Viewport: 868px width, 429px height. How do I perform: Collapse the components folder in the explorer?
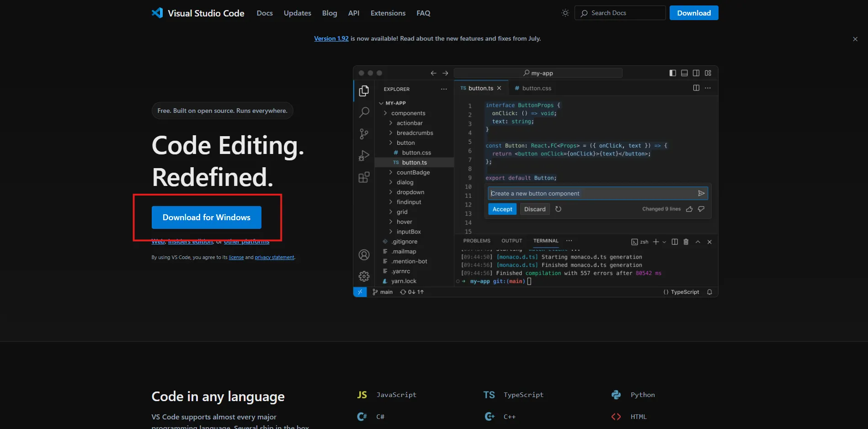click(391, 113)
